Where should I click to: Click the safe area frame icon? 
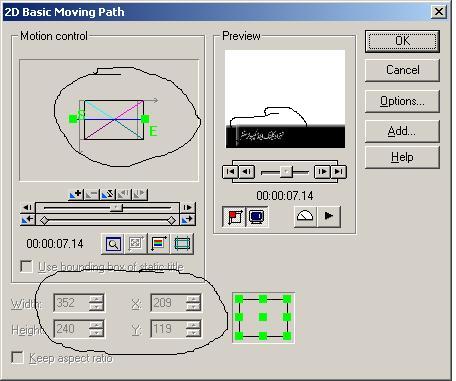(182, 244)
